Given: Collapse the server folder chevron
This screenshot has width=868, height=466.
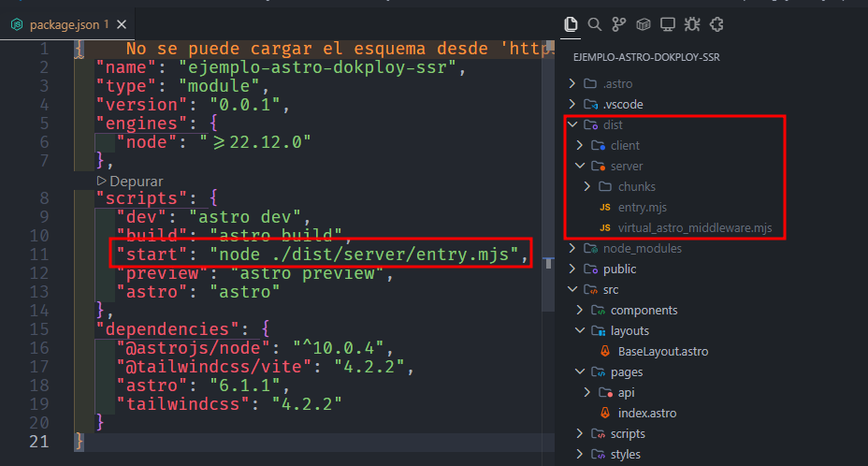Looking at the screenshot, I should (580, 166).
